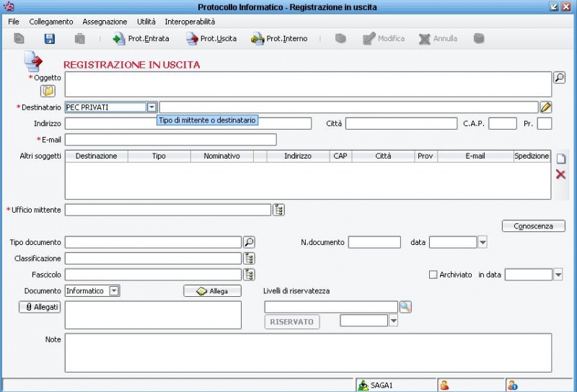Open Prot.Uscita registration from toolbar

pos(192,39)
